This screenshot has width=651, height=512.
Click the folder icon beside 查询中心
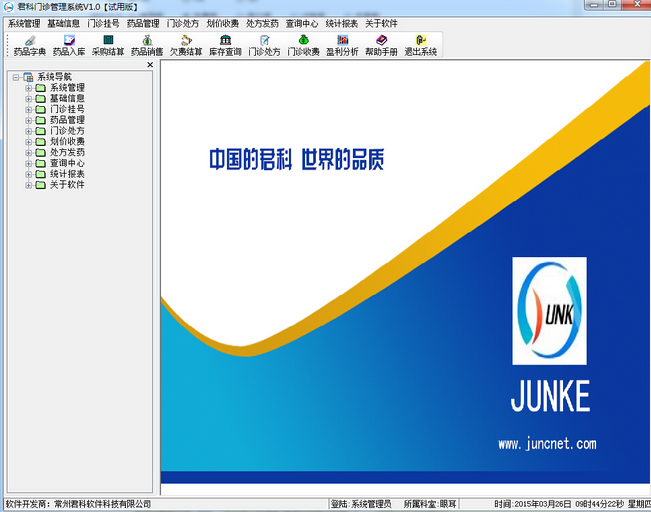(40, 164)
